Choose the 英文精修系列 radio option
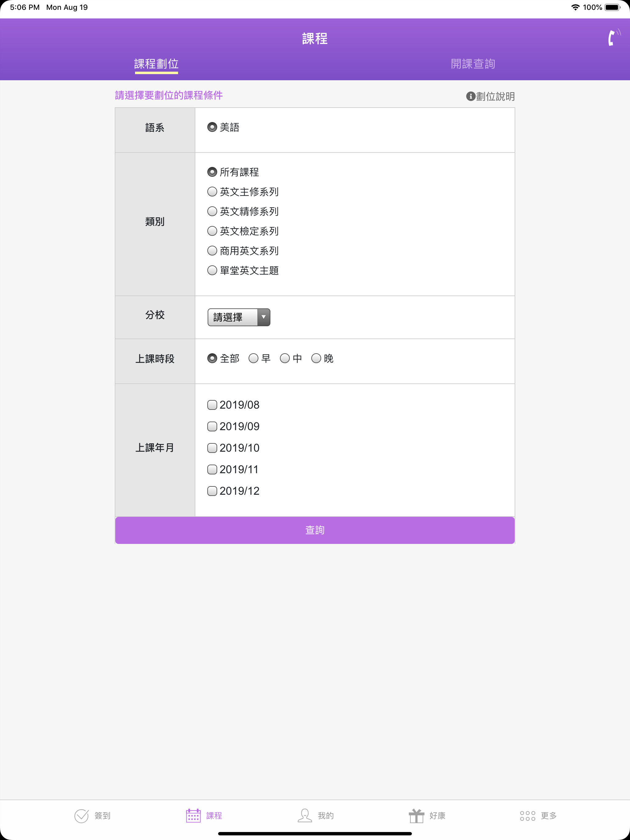The image size is (630, 840). [212, 212]
